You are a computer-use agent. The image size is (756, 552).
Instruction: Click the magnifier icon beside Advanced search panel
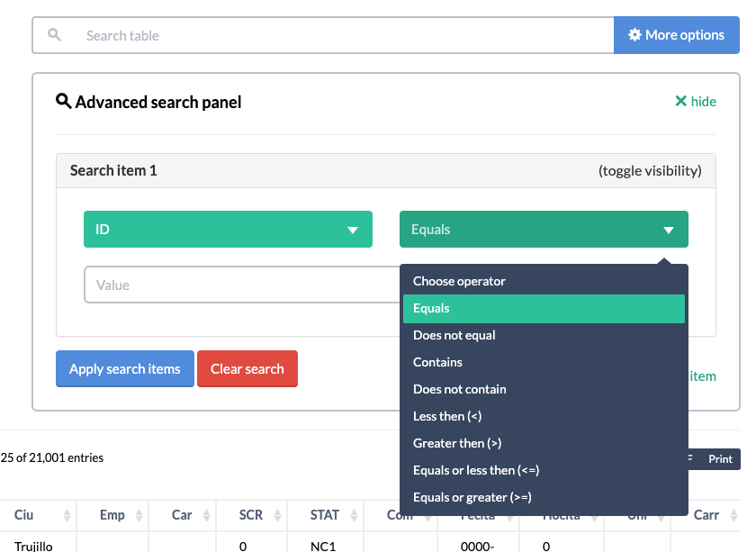62,102
